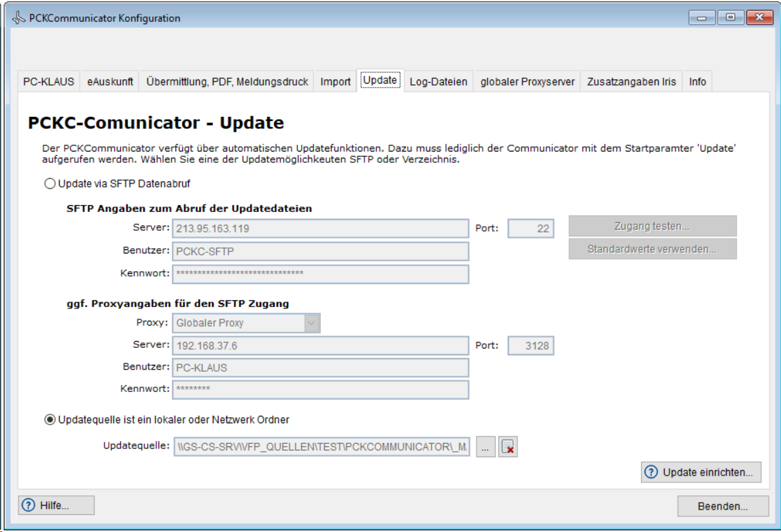Screen dimensions: 781x532
Task: Click the Update einrichten button
Action: tap(701, 472)
